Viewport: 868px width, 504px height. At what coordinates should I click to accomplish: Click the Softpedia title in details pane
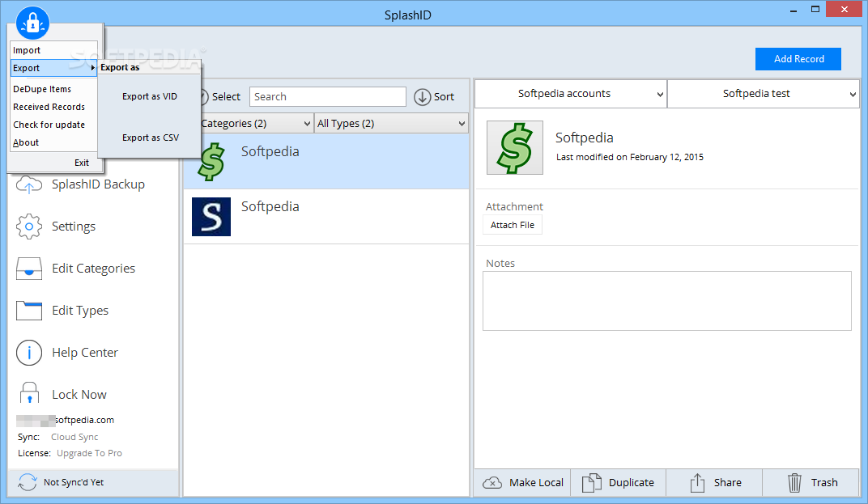click(x=584, y=138)
